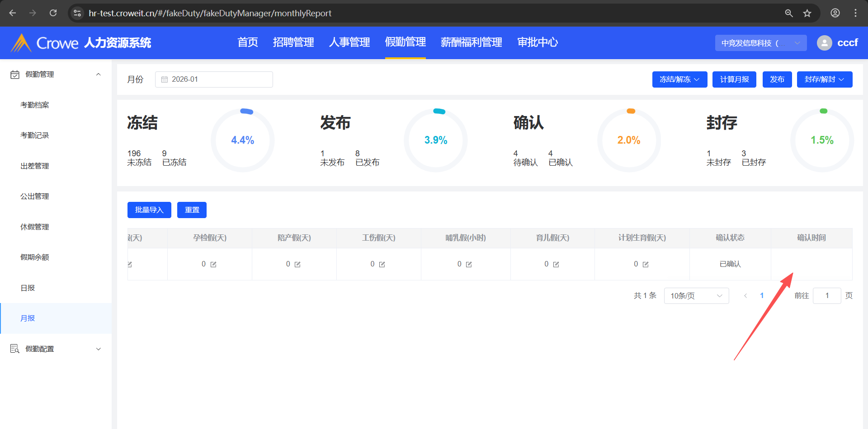Viewport: 868px width, 429px height.
Task: Reload the page using browser refresh icon
Action: (53, 13)
